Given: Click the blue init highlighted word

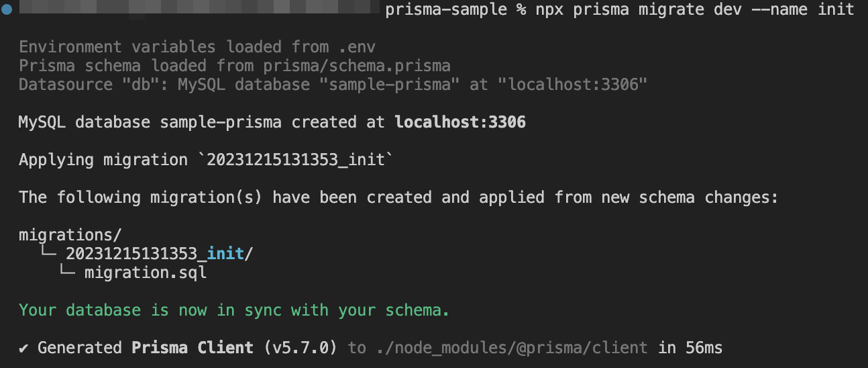Looking at the screenshot, I should [x=225, y=254].
